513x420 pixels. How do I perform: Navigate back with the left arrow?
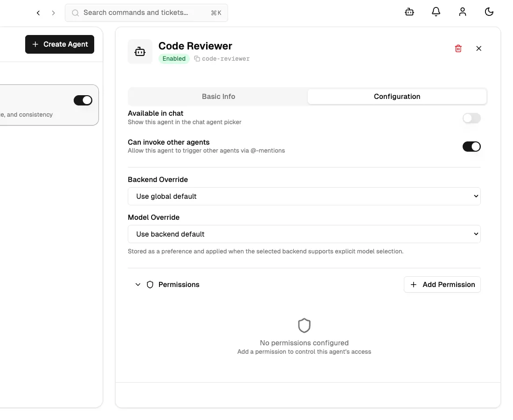[38, 13]
